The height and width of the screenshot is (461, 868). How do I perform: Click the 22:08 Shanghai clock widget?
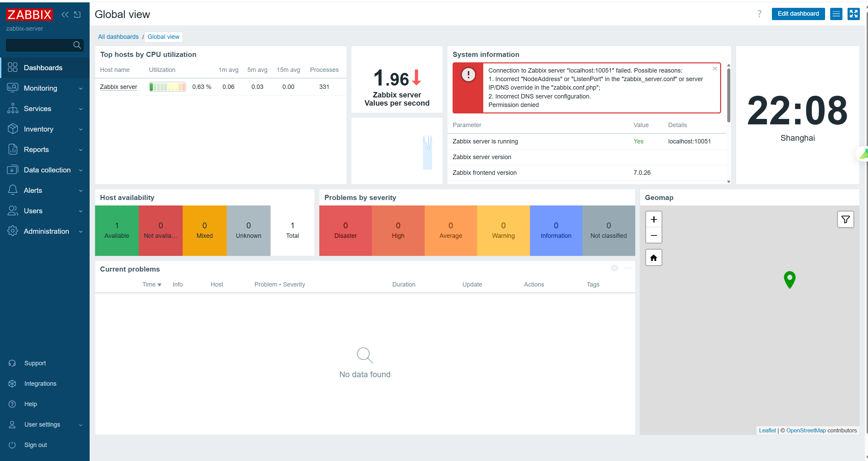[x=797, y=115]
